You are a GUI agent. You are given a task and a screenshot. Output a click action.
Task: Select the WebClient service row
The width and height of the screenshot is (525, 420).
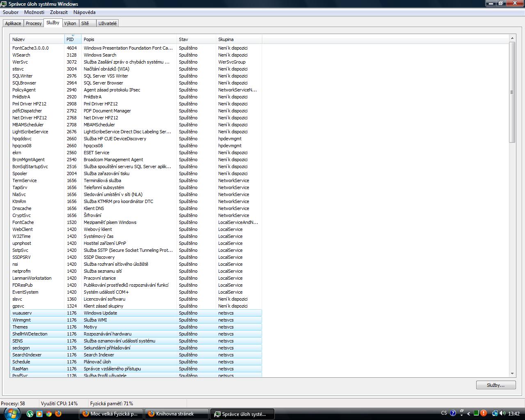click(136, 229)
